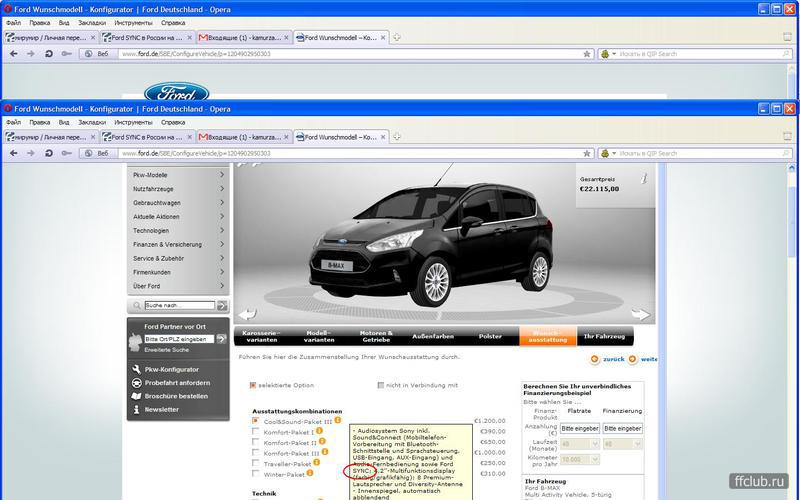Click Suche nach search field
The width and height of the screenshot is (800, 500).
[x=180, y=305]
